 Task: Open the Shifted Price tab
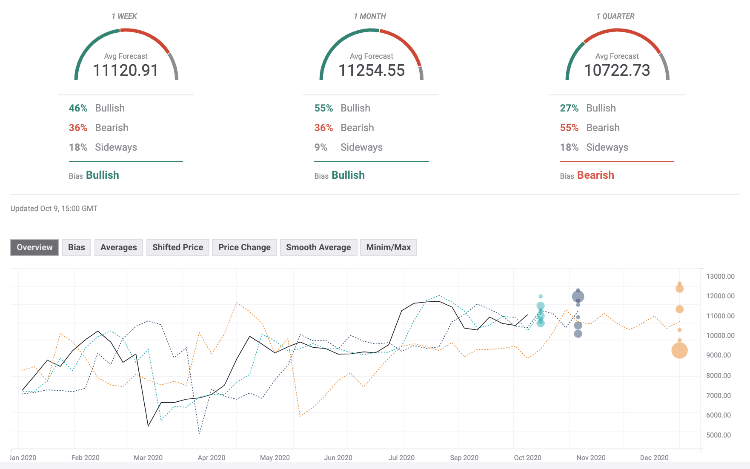tap(177, 247)
